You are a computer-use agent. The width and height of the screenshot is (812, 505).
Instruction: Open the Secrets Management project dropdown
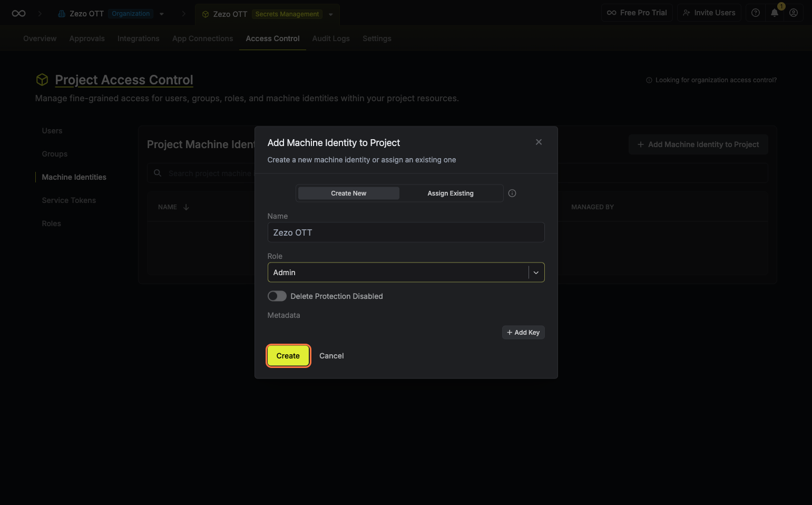[331, 15]
